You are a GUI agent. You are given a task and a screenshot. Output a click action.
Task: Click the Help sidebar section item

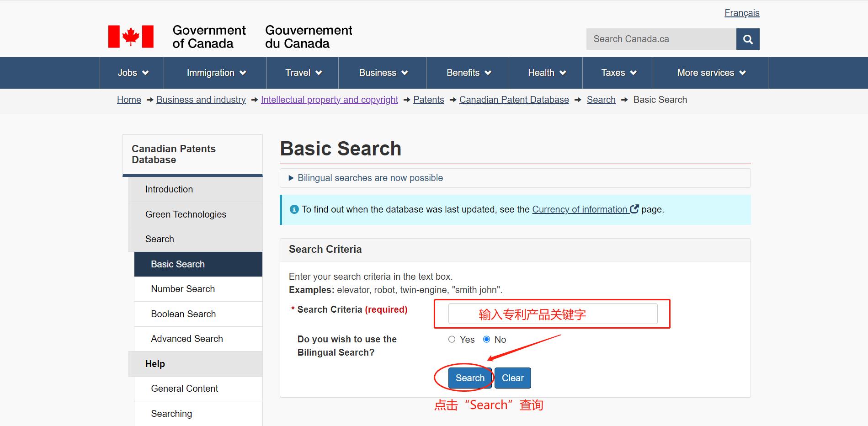(196, 364)
